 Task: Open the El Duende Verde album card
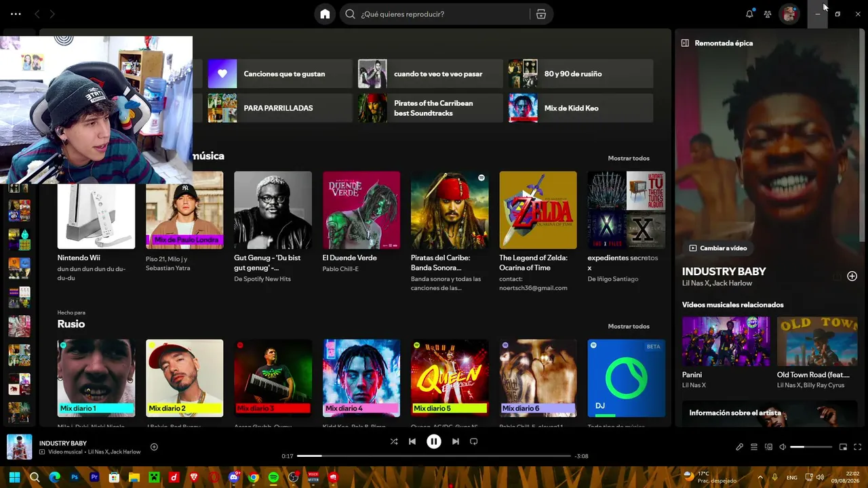(x=361, y=224)
